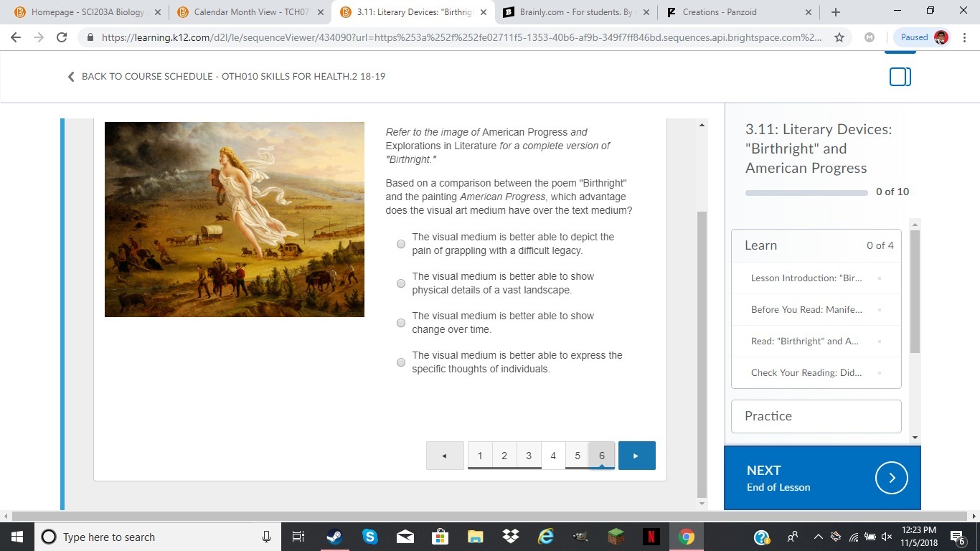This screenshot has width=980, height=551.
Task: Open question page 4
Action: click(x=553, y=456)
